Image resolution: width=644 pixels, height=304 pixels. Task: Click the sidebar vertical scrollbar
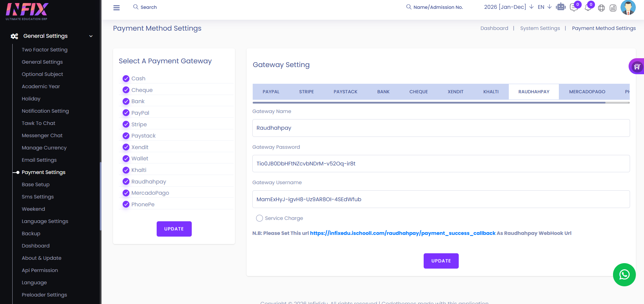pos(100,196)
